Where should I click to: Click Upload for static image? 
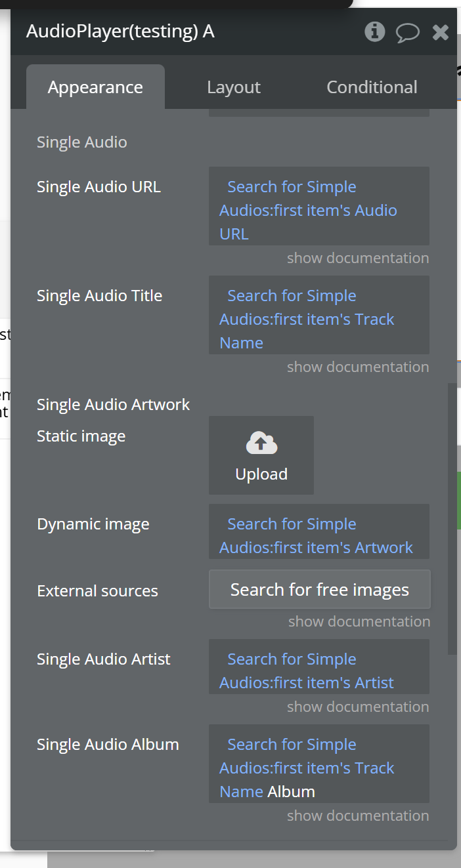click(x=261, y=474)
